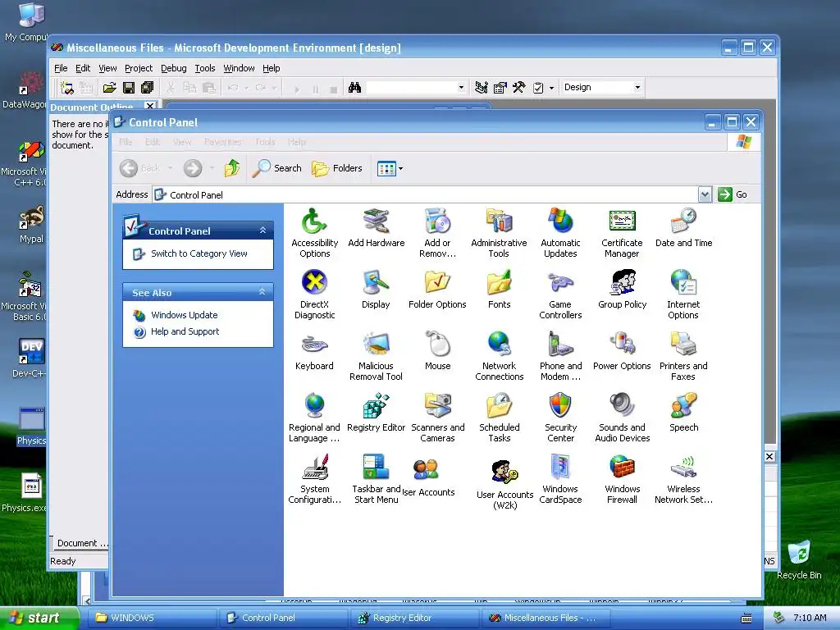
Task: Open User Accounts (W2k) icon
Action: click(x=504, y=486)
